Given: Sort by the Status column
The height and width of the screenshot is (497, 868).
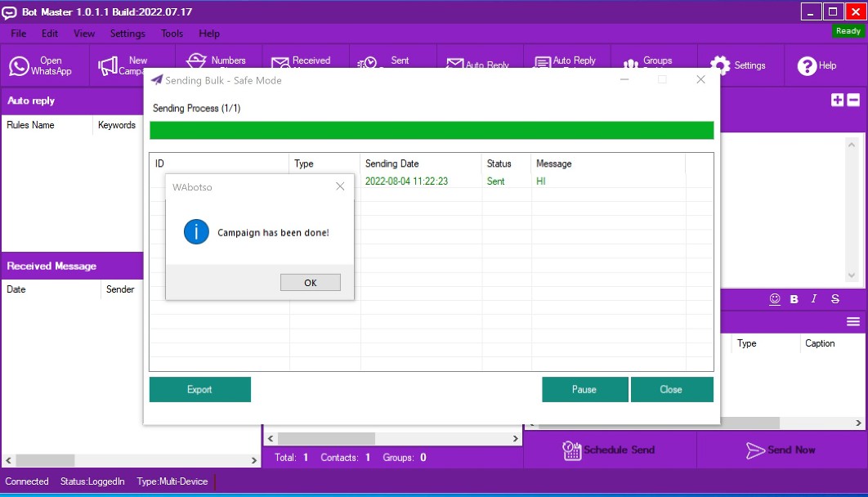Looking at the screenshot, I should click(x=506, y=163).
